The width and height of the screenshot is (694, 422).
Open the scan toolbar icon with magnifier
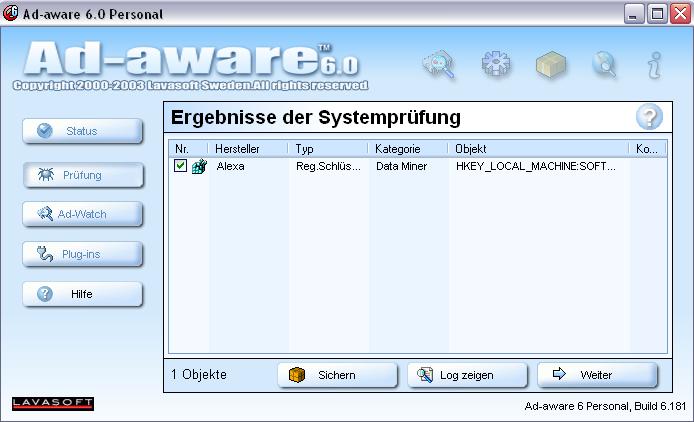pos(439,64)
